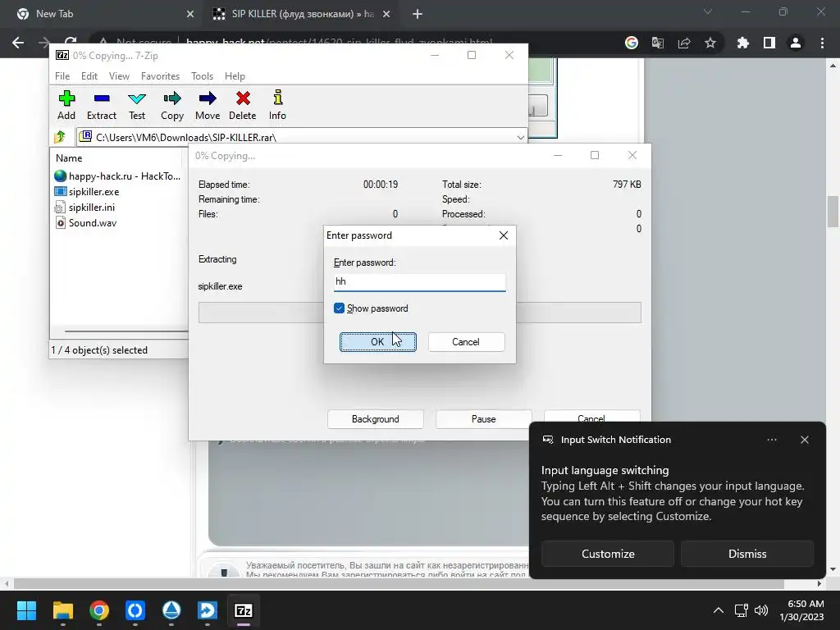Click the page vertical scrollbar thumb
Screen dimensions: 840x630
(833, 212)
